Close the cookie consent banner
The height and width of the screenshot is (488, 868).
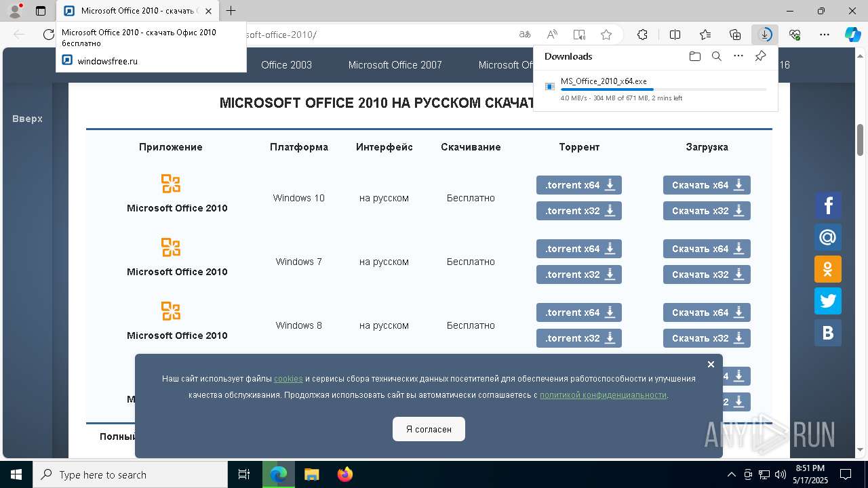click(711, 364)
